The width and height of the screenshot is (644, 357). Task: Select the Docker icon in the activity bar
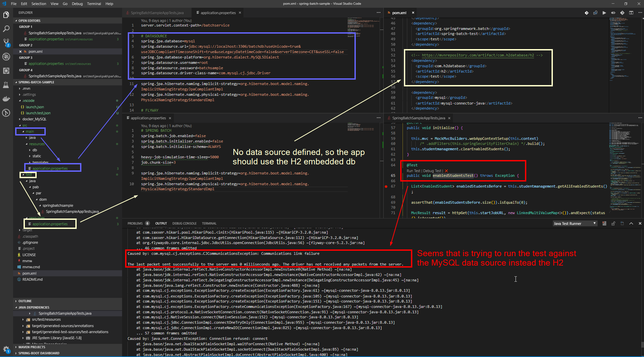[6, 98]
